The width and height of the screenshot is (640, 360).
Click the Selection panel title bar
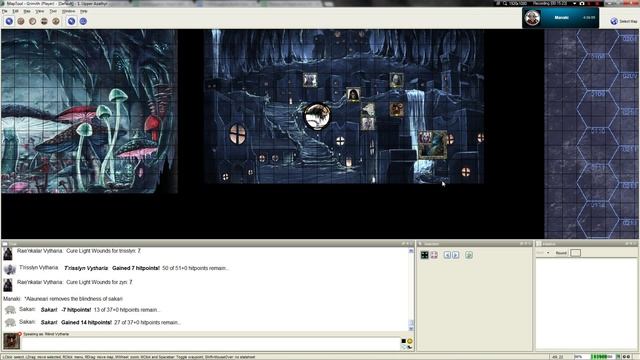click(x=474, y=244)
